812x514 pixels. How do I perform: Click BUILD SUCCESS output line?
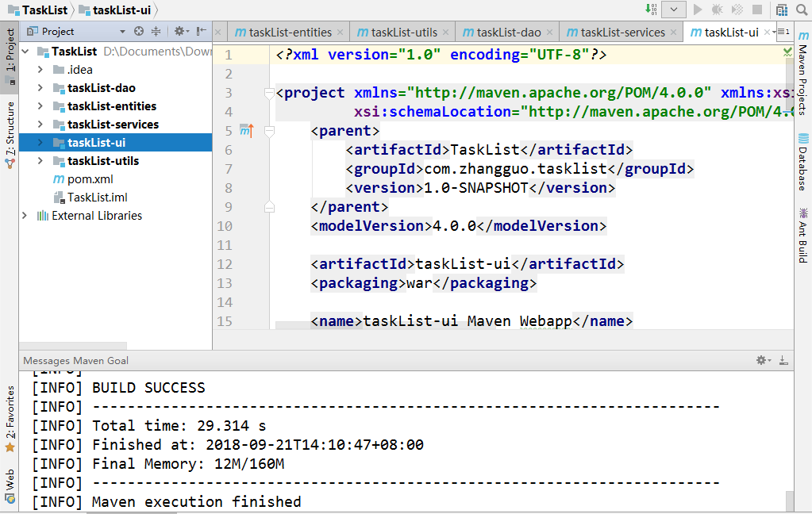[118, 388]
